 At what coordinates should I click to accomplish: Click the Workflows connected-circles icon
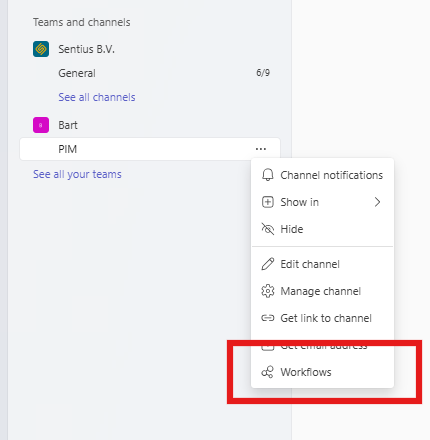pos(267,372)
